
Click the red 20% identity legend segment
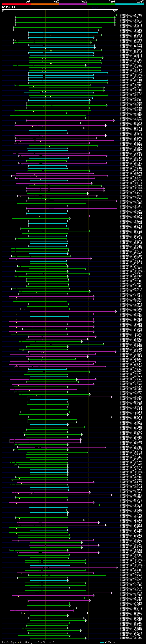tap(16, 4)
